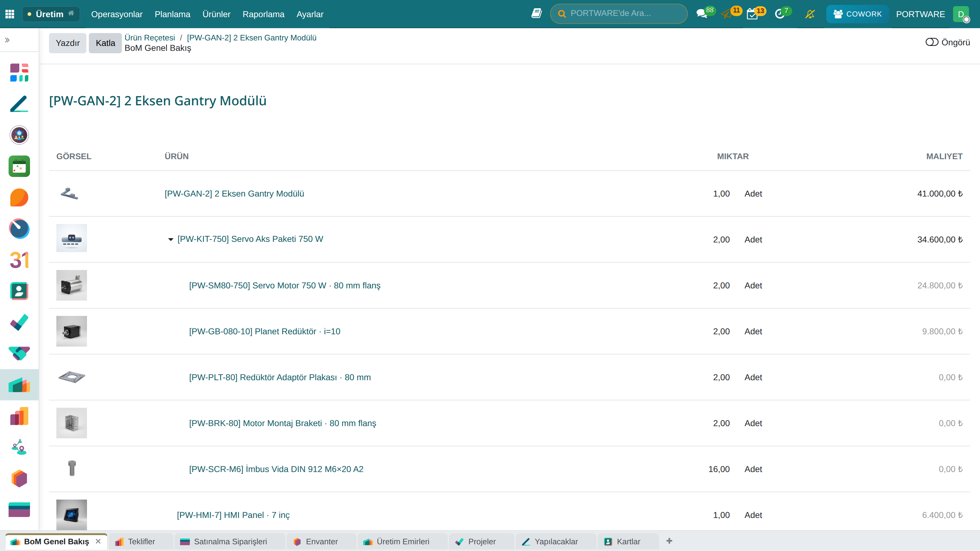Click the muted notification bell icon

click(810, 14)
